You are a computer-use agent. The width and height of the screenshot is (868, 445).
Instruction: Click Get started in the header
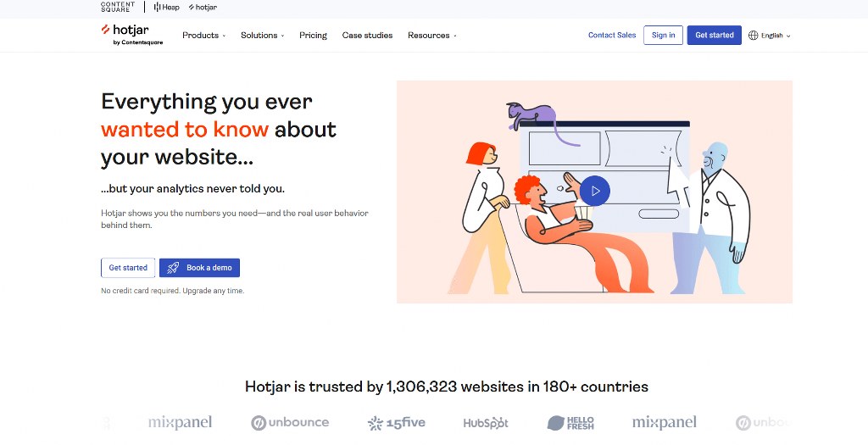tap(714, 35)
